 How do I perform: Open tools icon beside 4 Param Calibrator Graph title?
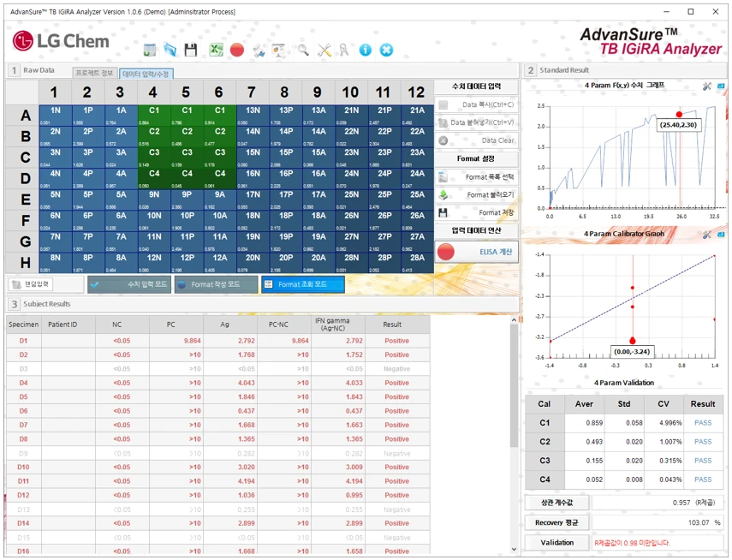point(707,235)
